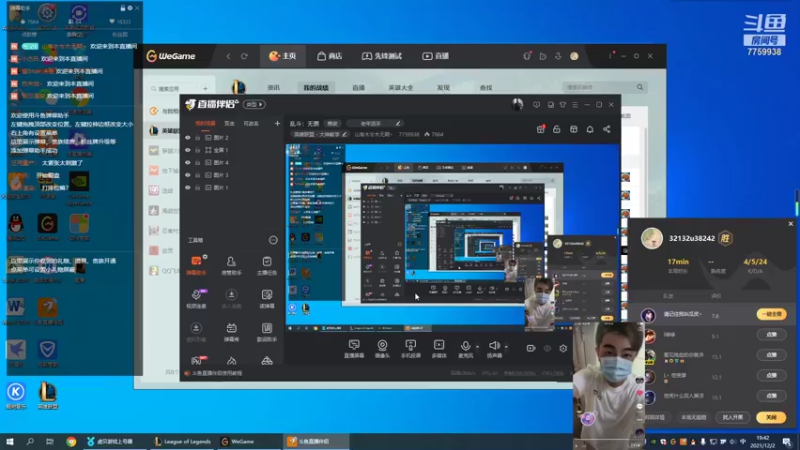Click 点赞 for the 9.1 rated teammate
Image resolution: width=800 pixels, height=450 pixels.
pos(771,335)
